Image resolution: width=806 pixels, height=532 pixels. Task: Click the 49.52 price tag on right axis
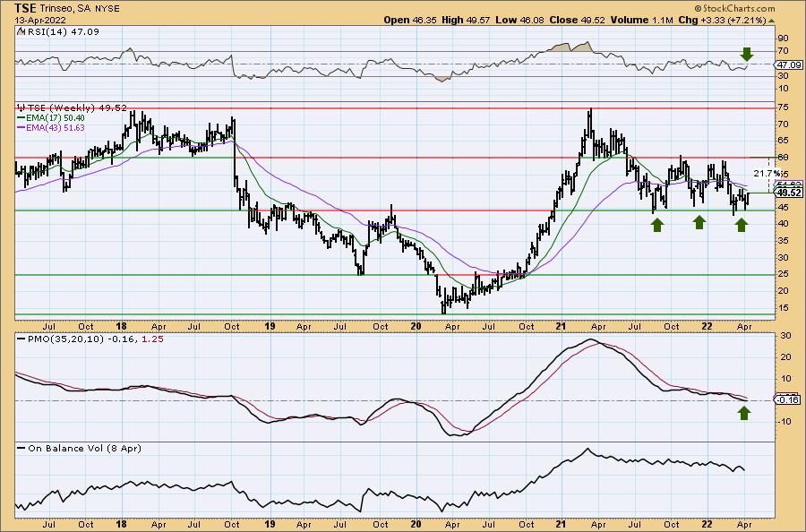[788, 193]
